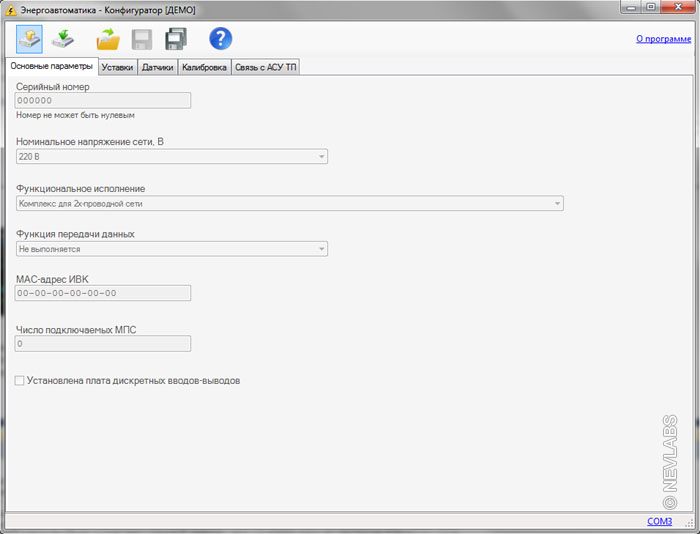Enable "Установлена плата дискретных вводов-выводов" checkbox
The image size is (700, 534).
(20, 381)
